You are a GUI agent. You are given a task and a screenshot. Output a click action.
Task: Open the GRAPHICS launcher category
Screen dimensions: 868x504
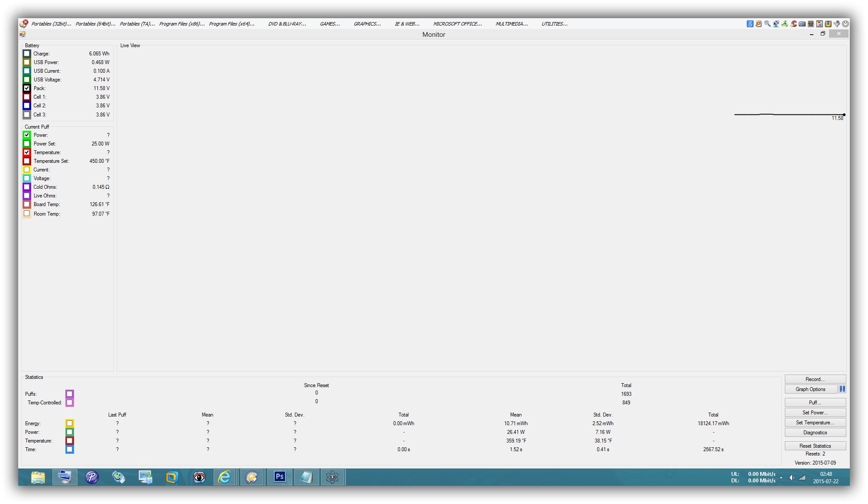367,24
